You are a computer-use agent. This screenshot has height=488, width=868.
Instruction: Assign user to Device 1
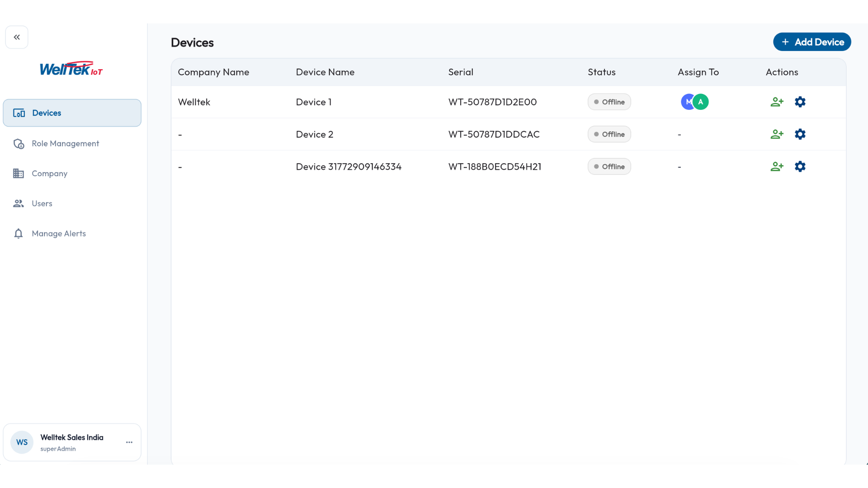pos(777,102)
